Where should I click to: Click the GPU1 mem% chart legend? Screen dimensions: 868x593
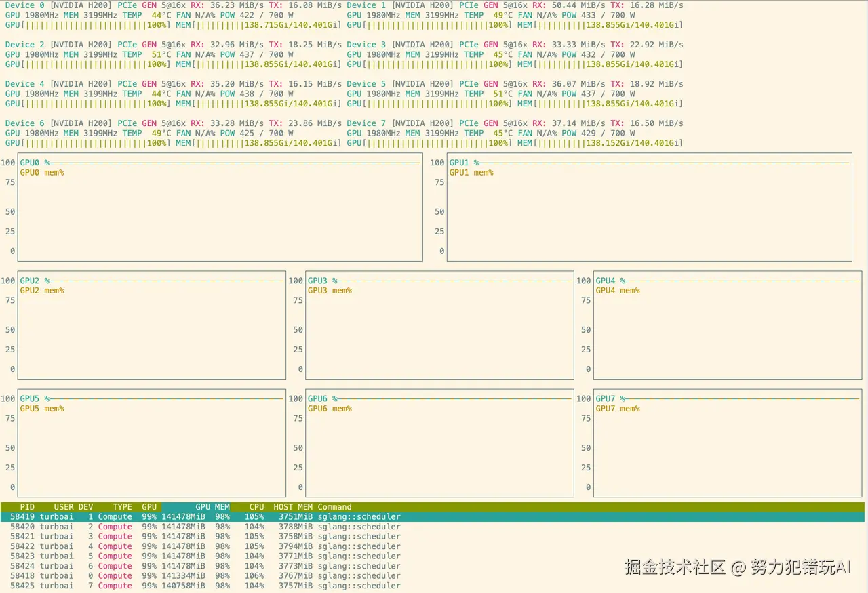tap(471, 173)
